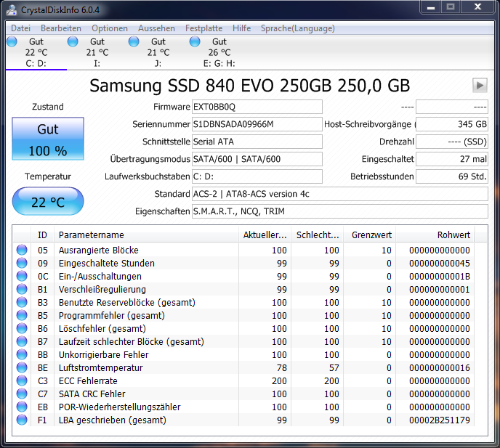
Task: Click the Rohwert column header
Action: [435, 235]
